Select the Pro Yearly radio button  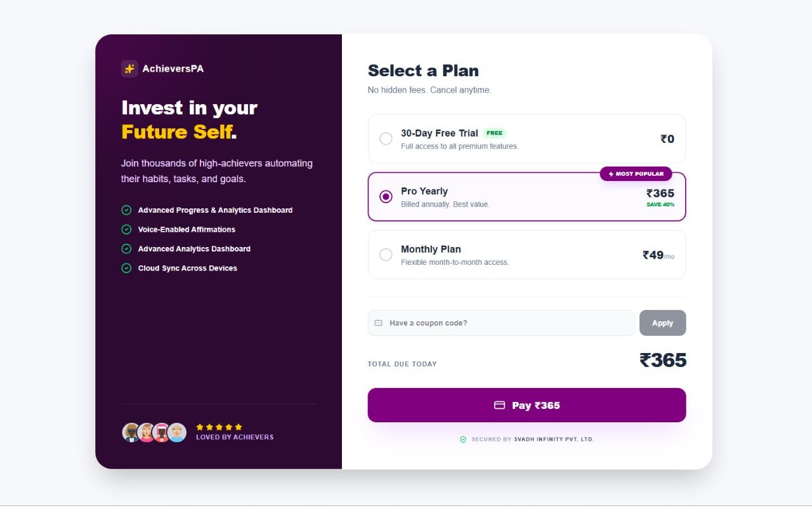386,197
